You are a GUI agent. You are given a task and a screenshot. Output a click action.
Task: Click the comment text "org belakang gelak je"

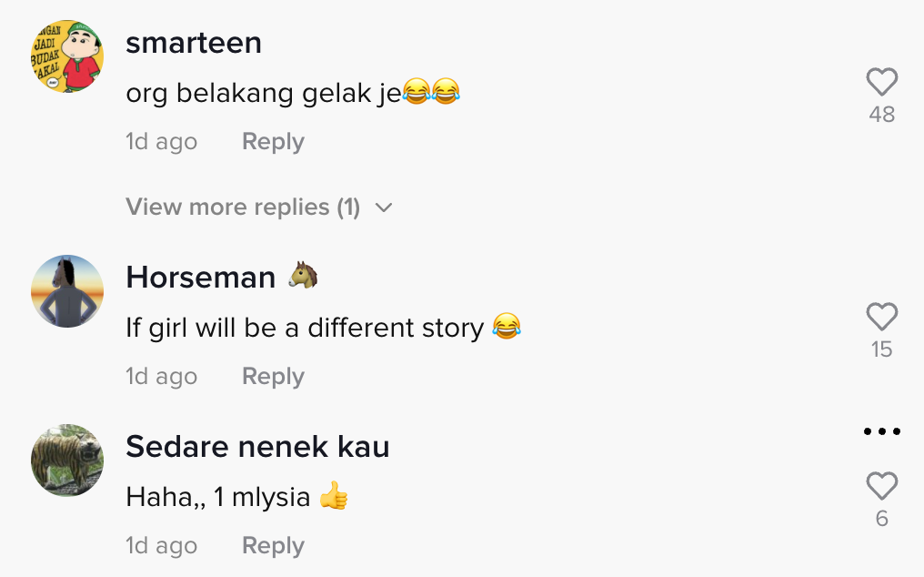264,93
